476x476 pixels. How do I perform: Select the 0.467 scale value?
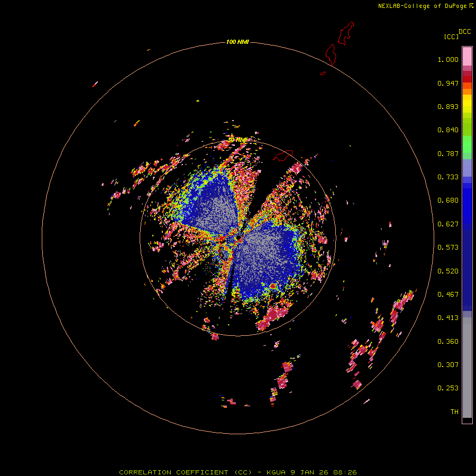(448, 295)
